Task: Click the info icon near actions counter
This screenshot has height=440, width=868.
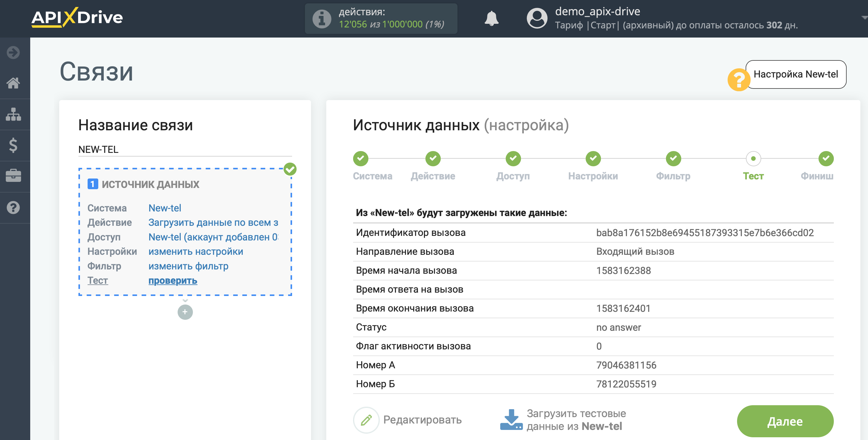Action: pyautogui.click(x=322, y=19)
